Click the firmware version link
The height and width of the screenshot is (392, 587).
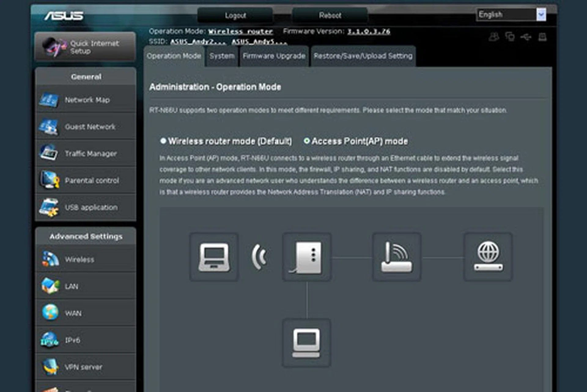click(x=368, y=31)
